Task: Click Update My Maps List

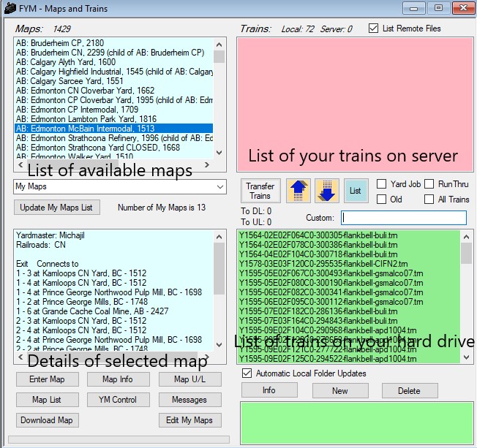Action: tap(56, 208)
